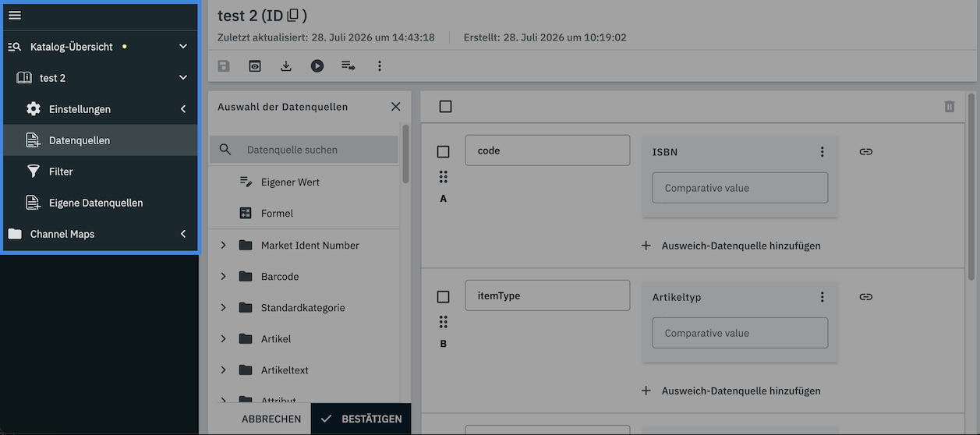
Task: Click the Channel Maps folder icon
Action: coord(15,234)
